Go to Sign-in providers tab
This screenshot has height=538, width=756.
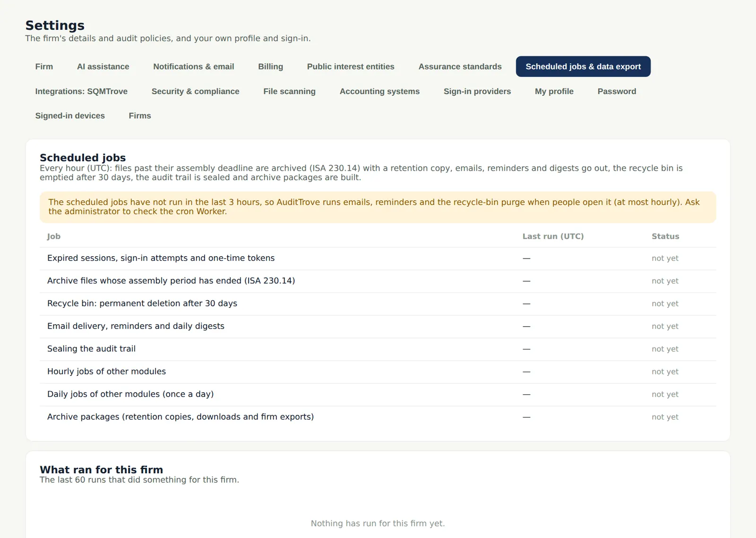pyautogui.click(x=477, y=91)
